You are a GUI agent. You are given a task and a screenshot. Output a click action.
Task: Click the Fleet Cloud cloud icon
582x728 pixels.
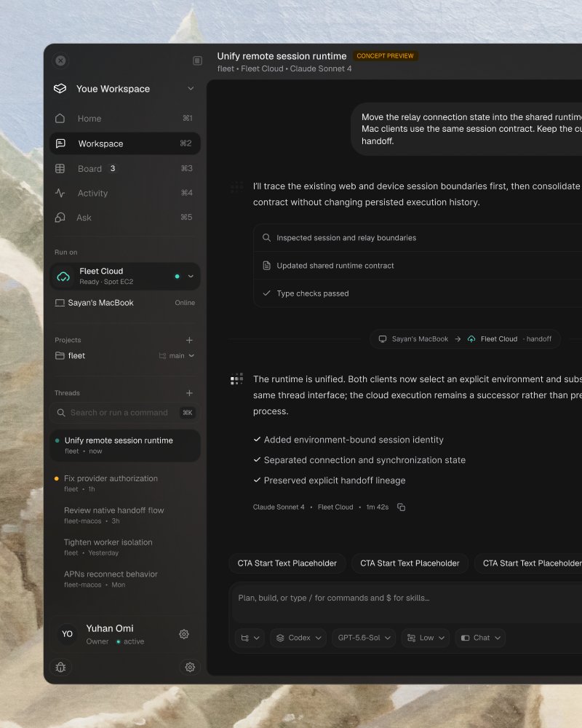(63, 277)
